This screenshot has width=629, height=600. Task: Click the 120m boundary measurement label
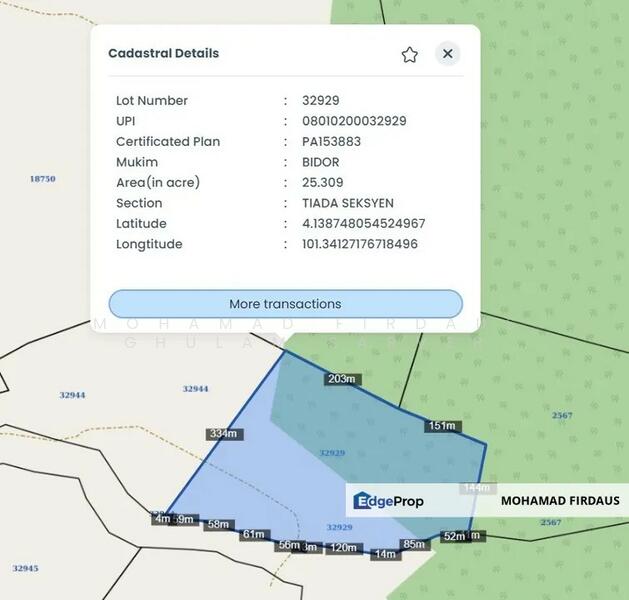(x=343, y=548)
